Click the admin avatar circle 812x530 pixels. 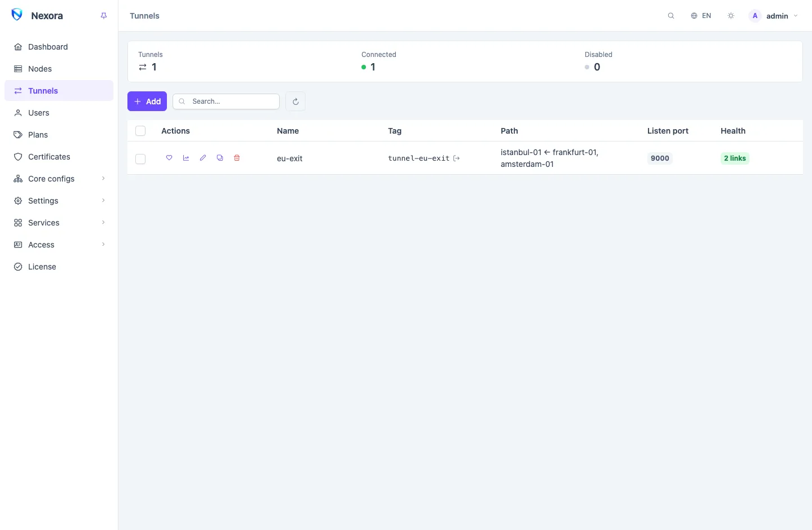(x=755, y=16)
